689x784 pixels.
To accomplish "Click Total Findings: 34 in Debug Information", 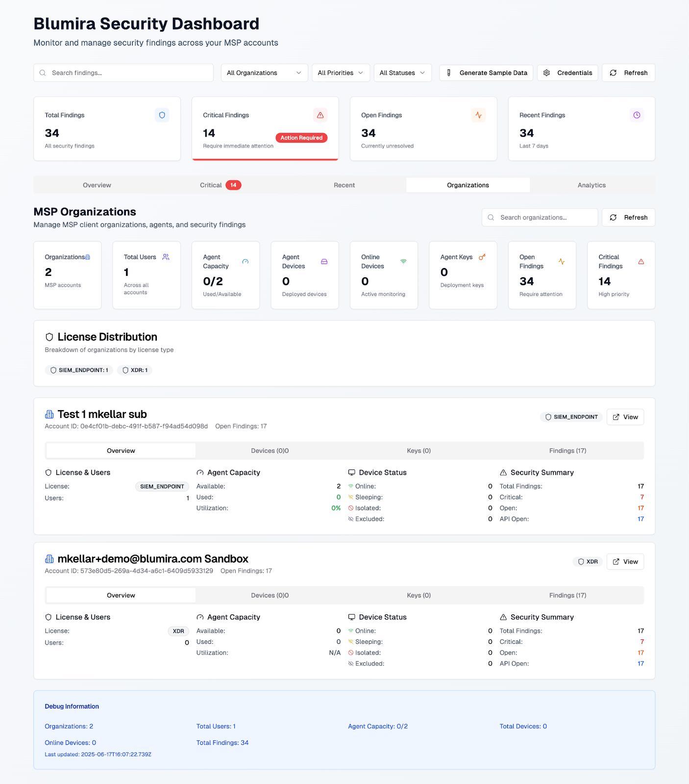I will pyautogui.click(x=222, y=743).
